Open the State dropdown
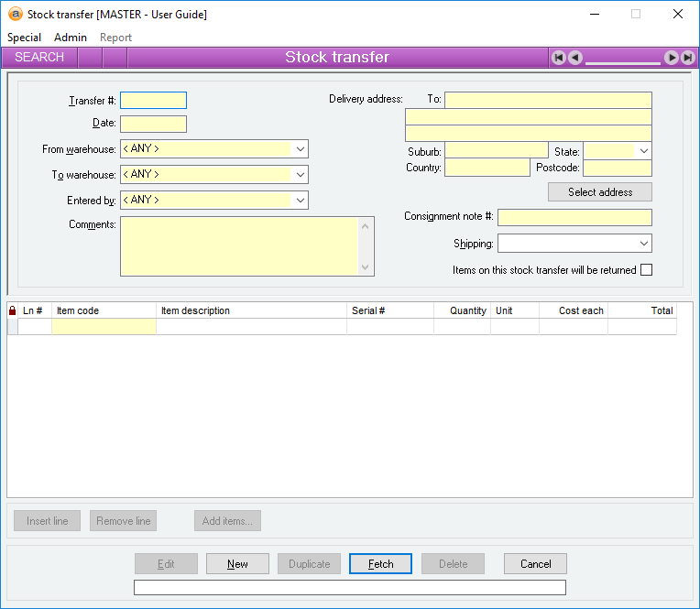The width and height of the screenshot is (700, 609). [x=643, y=151]
